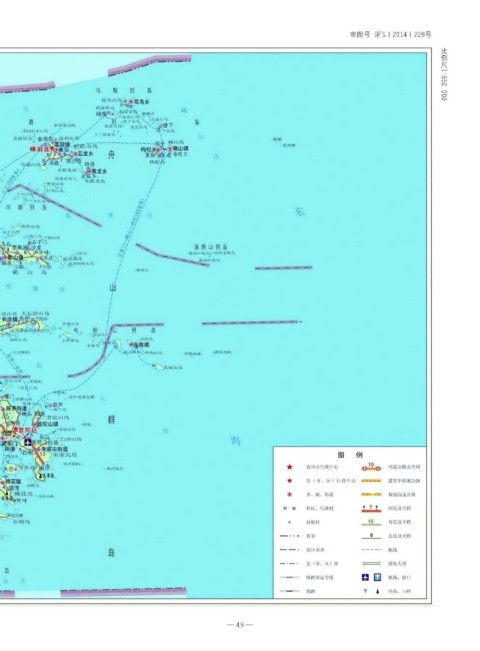Image resolution: width=480 pixels, height=651 pixels.
Task: Click the large red star at the legend top
Action: coord(289,467)
